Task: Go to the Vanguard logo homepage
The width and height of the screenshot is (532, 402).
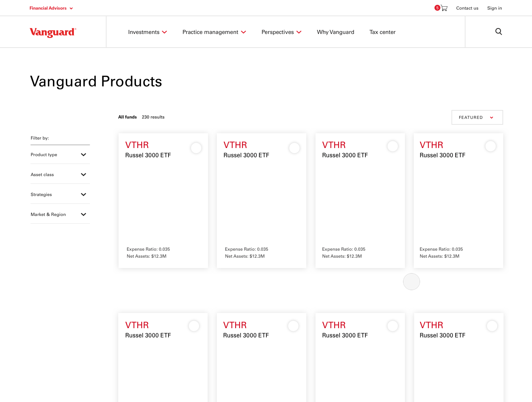Action: pyautogui.click(x=53, y=32)
